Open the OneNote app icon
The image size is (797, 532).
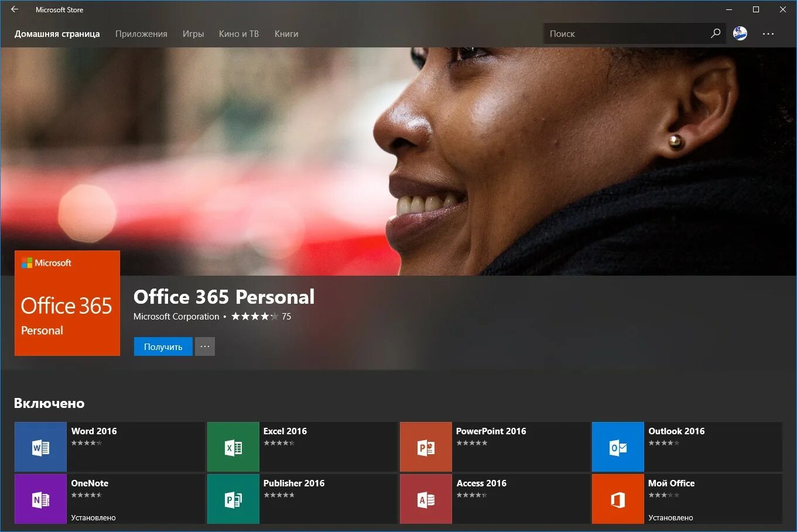(40, 499)
